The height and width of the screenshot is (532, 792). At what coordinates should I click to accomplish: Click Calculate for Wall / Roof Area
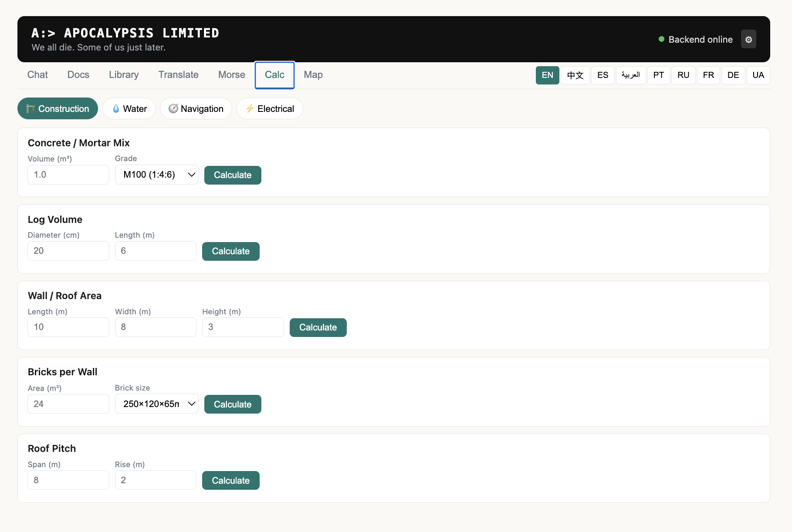tap(318, 328)
